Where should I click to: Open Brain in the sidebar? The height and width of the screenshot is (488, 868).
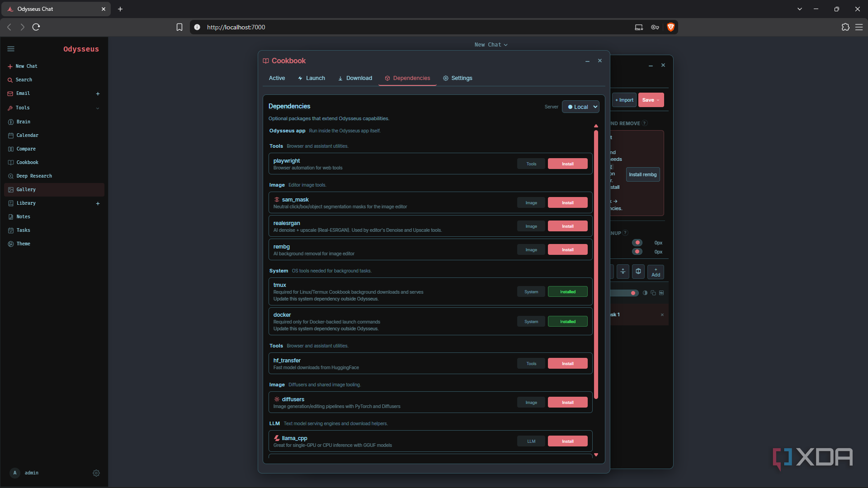[54, 122]
